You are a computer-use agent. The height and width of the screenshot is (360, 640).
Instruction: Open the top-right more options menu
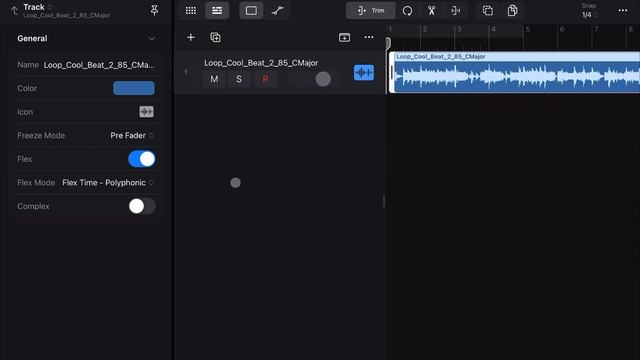pyautogui.click(x=623, y=11)
